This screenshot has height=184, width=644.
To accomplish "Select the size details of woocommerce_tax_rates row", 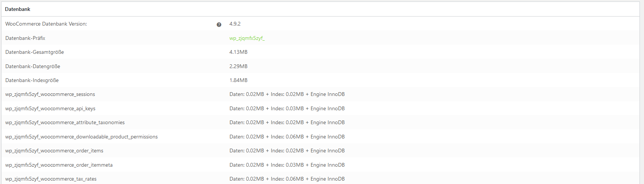I will click(x=287, y=179).
